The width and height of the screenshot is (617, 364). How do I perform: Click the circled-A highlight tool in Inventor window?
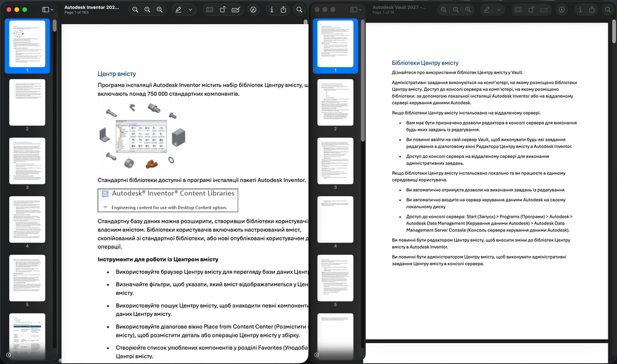pyautogui.click(x=253, y=10)
